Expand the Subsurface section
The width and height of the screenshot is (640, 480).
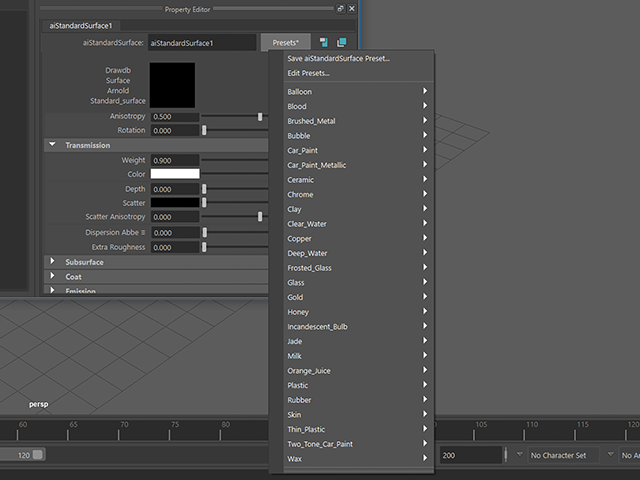(x=52, y=261)
